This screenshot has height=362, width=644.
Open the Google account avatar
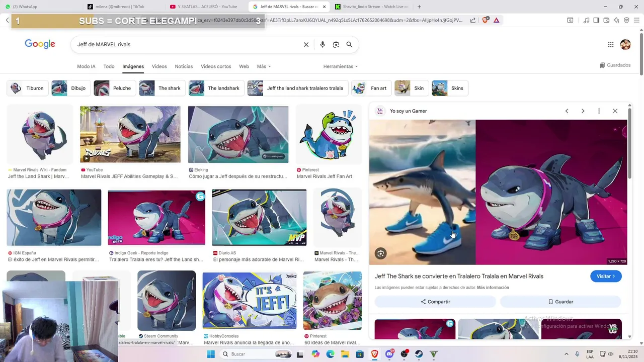pyautogui.click(x=625, y=45)
